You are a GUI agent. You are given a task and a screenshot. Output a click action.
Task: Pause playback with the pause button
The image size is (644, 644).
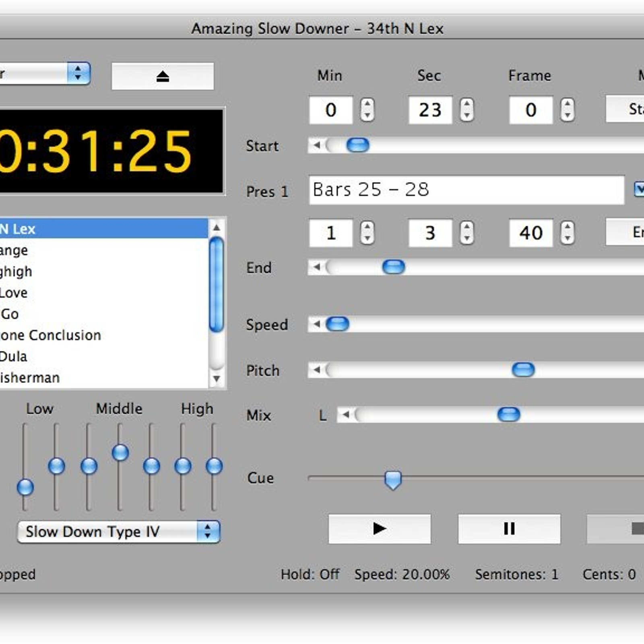(x=509, y=528)
